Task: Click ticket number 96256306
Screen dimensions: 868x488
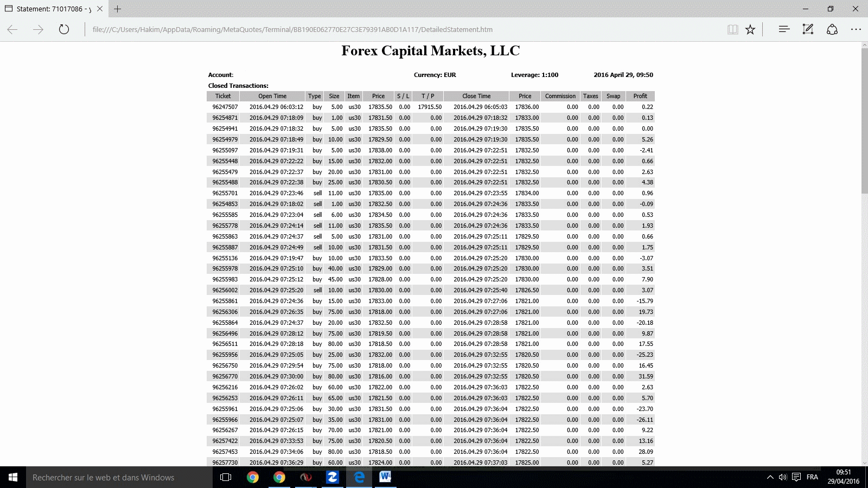Action: pos(225,312)
